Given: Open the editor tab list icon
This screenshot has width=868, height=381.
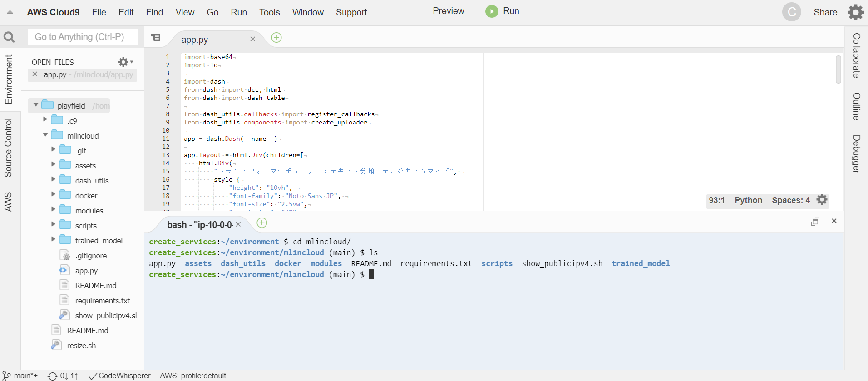Looking at the screenshot, I should click(156, 38).
